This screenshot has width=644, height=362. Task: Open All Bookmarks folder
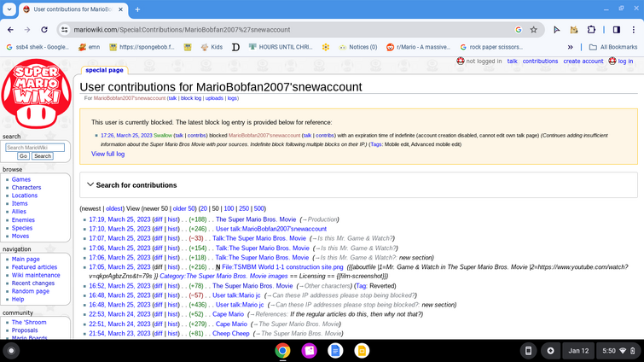click(613, 47)
